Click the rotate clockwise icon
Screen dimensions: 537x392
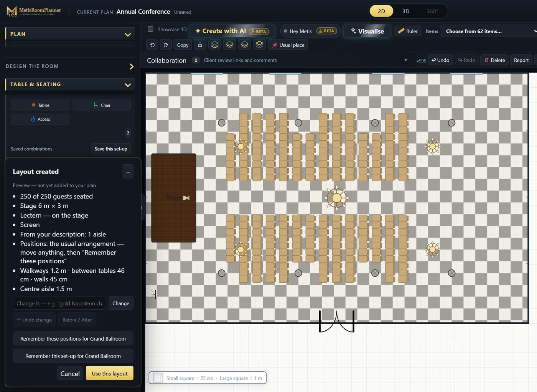pyautogui.click(x=166, y=45)
